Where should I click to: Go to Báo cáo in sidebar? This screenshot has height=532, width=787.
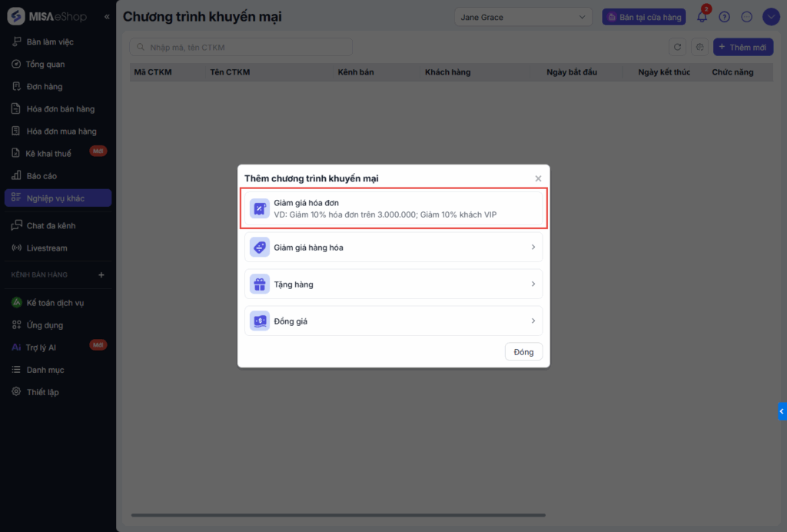click(42, 176)
